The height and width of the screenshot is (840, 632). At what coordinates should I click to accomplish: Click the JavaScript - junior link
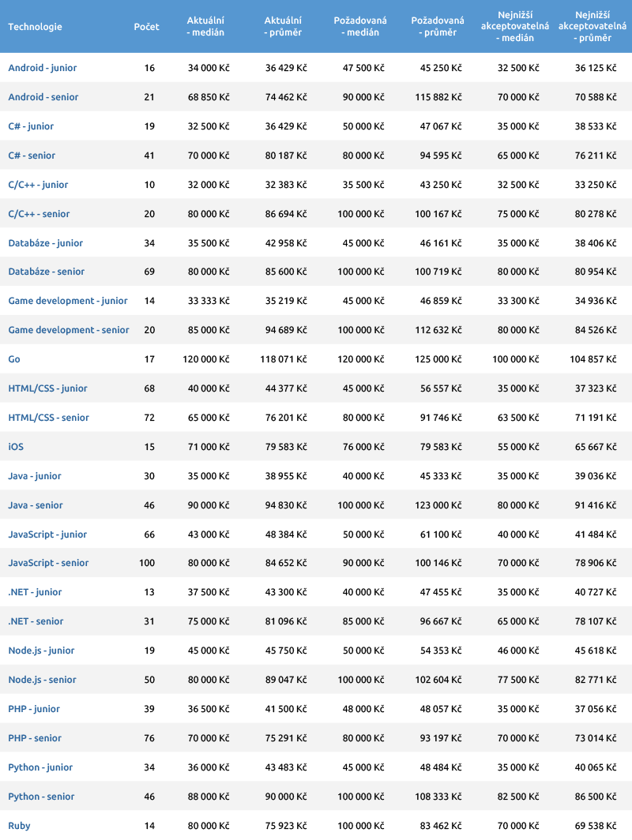[x=47, y=534]
